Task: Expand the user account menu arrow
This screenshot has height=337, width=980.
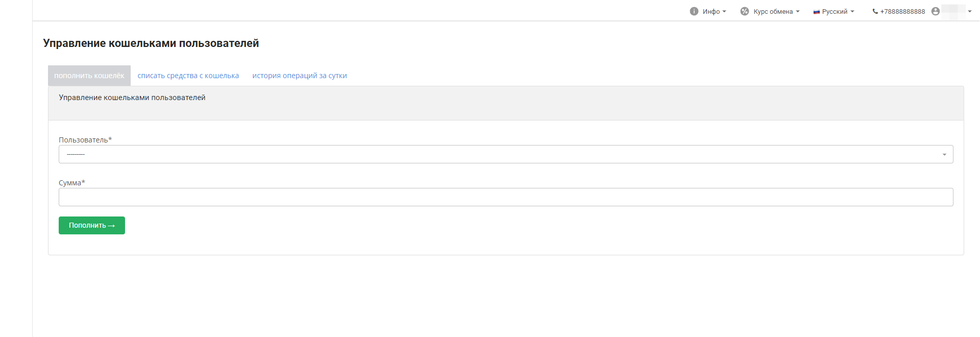Action: [x=970, y=11]
